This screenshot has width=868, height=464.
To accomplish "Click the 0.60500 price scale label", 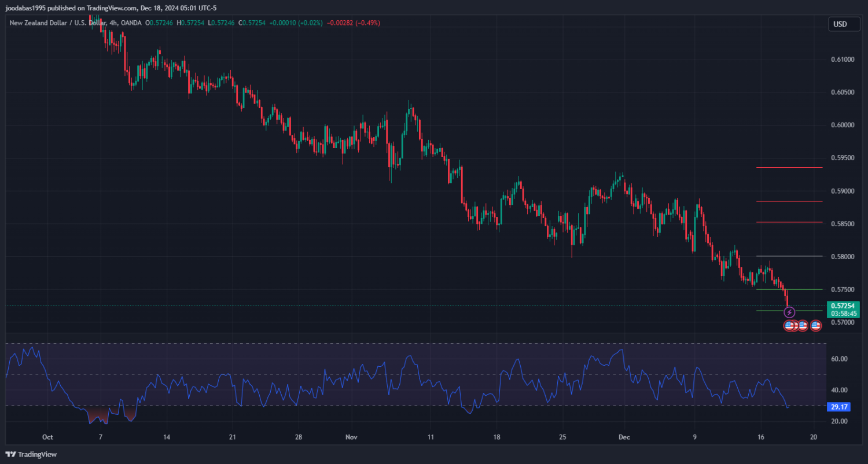I will point(843,93).
